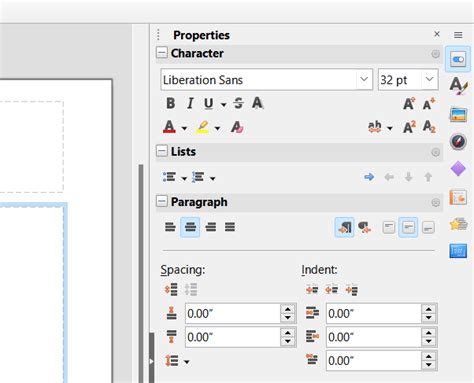Viewport: 474px width, 383px height.
Task: Decrement below paragraph spacing value
Action: point(288,341)
